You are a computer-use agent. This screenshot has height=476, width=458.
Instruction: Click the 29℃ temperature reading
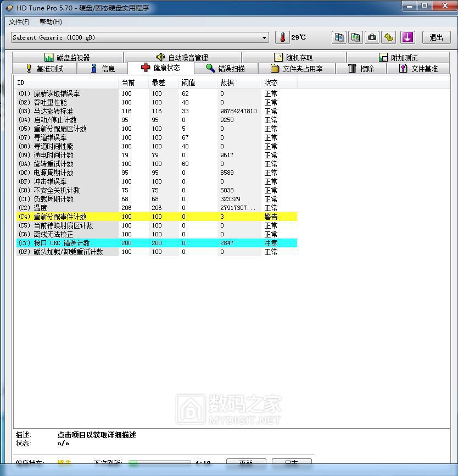(298, 37)
